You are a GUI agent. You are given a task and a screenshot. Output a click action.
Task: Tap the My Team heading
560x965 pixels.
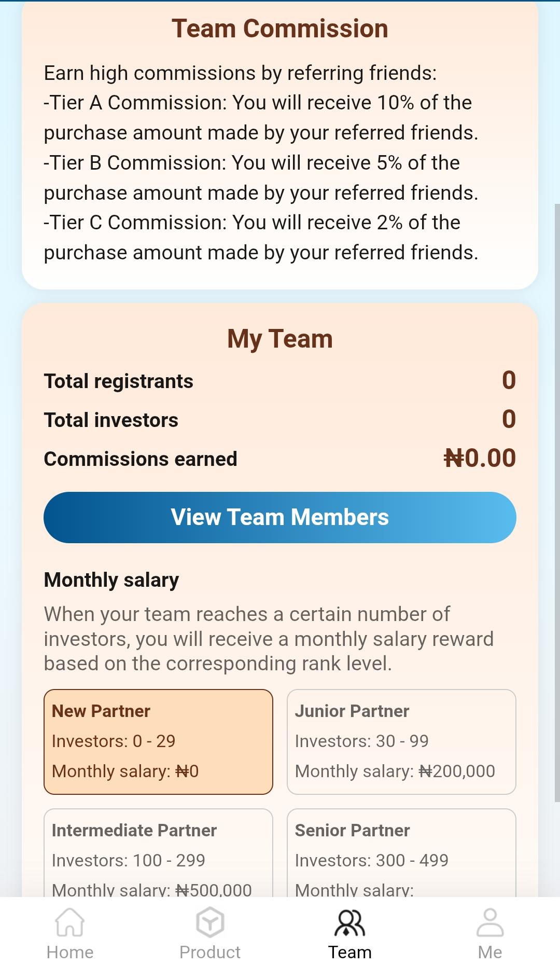coord(280,339)
